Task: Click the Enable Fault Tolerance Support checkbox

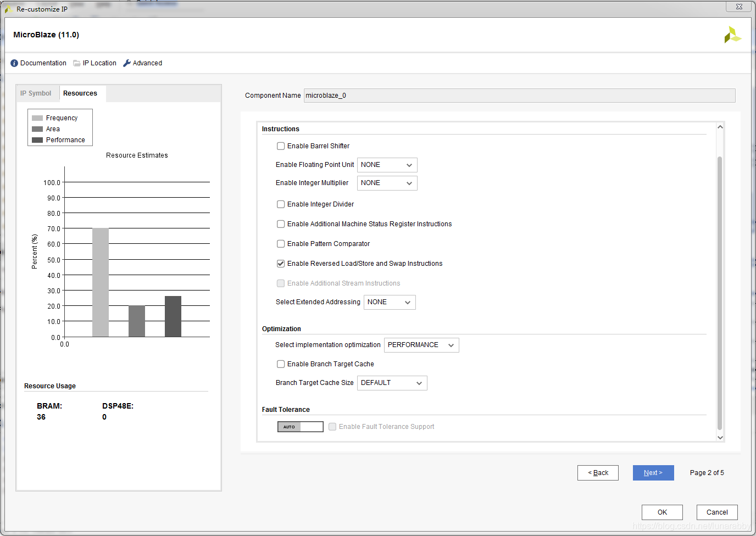Action: click(332, 427)
